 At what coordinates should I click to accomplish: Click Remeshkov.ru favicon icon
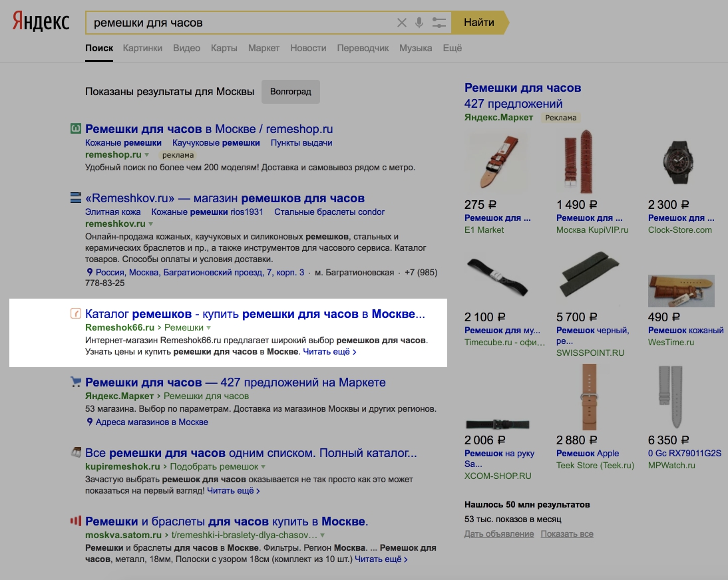76,198
